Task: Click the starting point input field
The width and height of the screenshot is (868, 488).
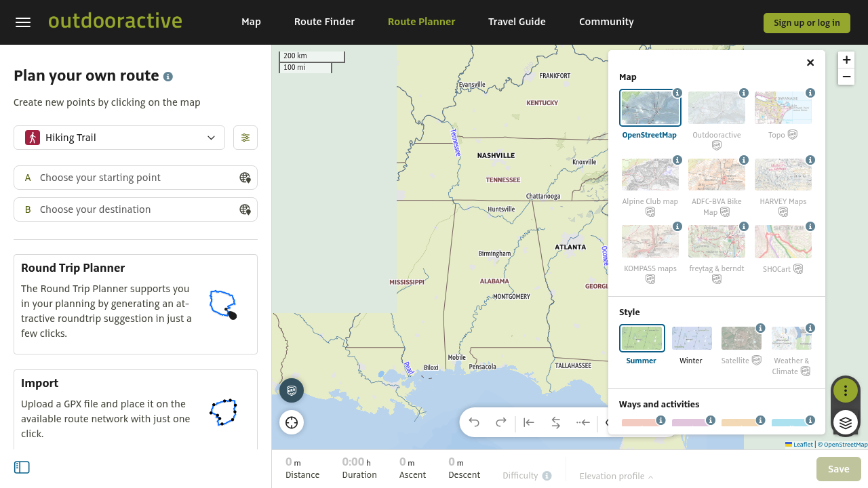Action: click(136, 178)
